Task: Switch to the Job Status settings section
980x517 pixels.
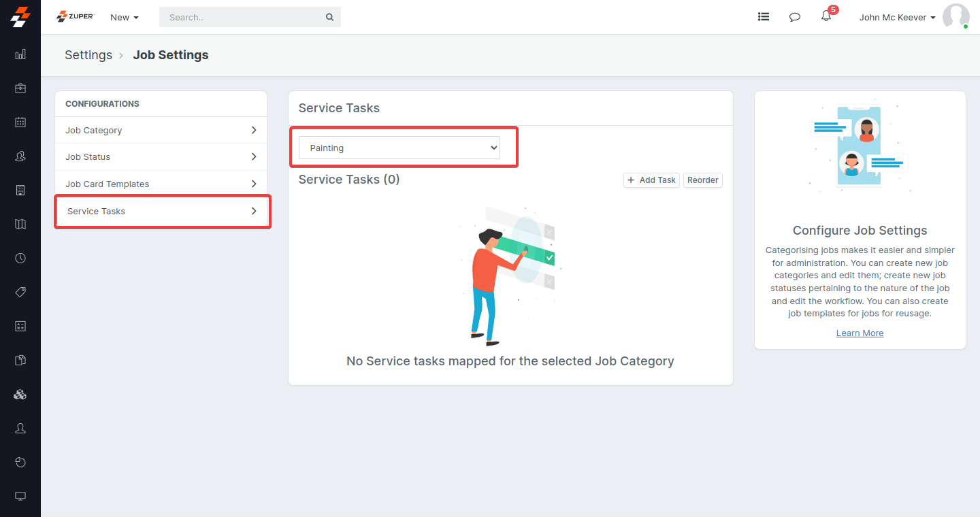Action: 161,156
